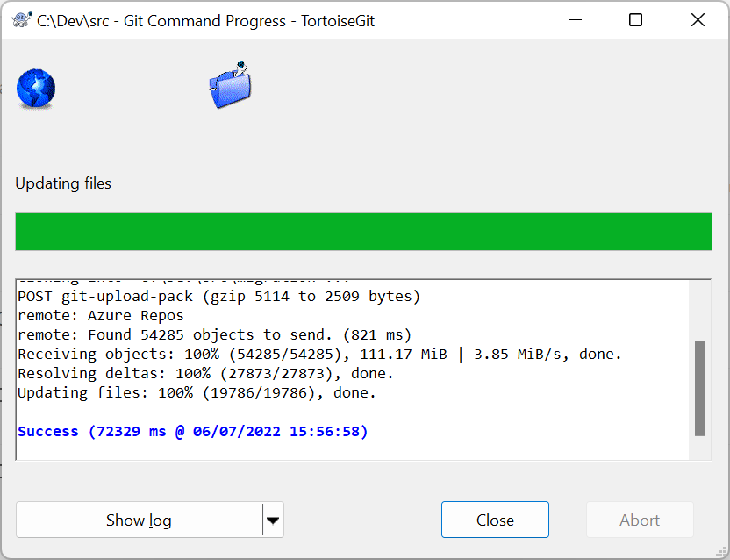
Task: Open the Show log dropdown arrow
Action: coord(273,520)
